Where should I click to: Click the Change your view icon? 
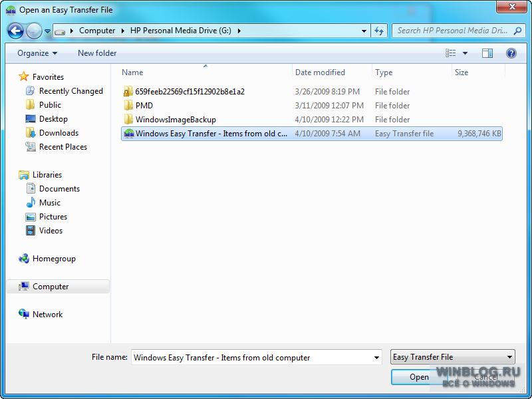click(451, 53)
